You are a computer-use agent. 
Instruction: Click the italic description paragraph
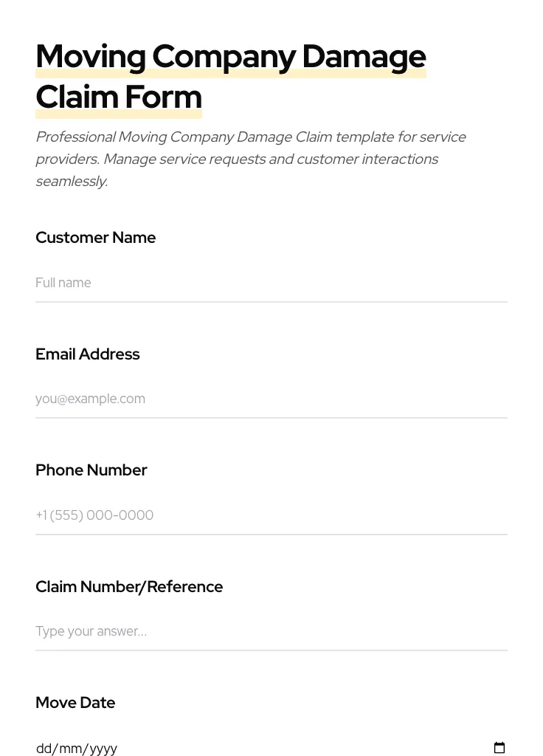click(x=251, y=159)
